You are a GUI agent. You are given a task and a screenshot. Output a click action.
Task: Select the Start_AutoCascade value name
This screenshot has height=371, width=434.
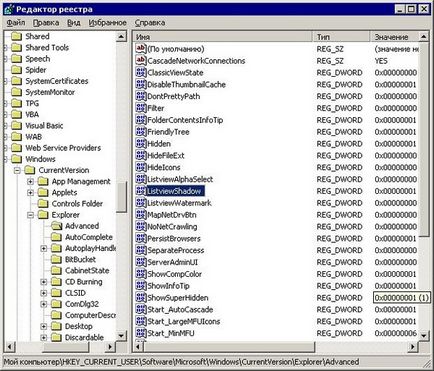click(180, 310)
